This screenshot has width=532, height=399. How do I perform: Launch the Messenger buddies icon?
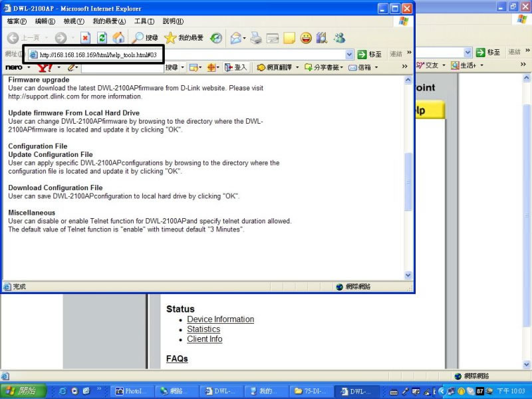point(338,38)
